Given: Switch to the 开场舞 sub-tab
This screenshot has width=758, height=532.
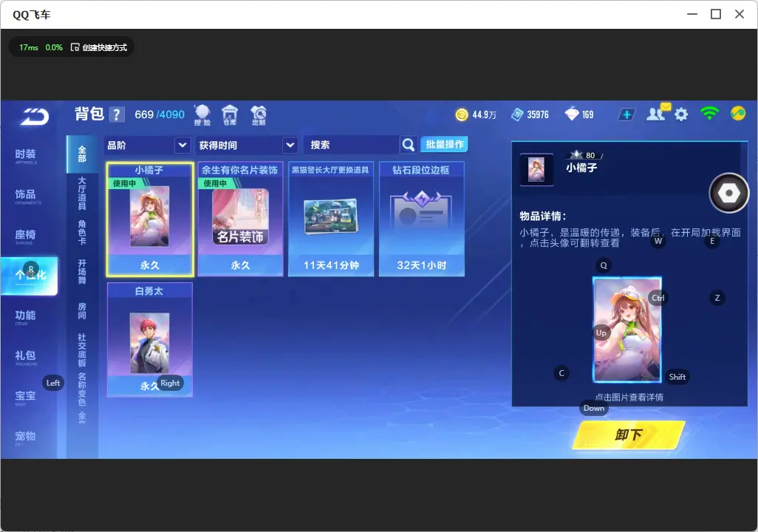Looking at the screenshot, I should tap(82, 271).
